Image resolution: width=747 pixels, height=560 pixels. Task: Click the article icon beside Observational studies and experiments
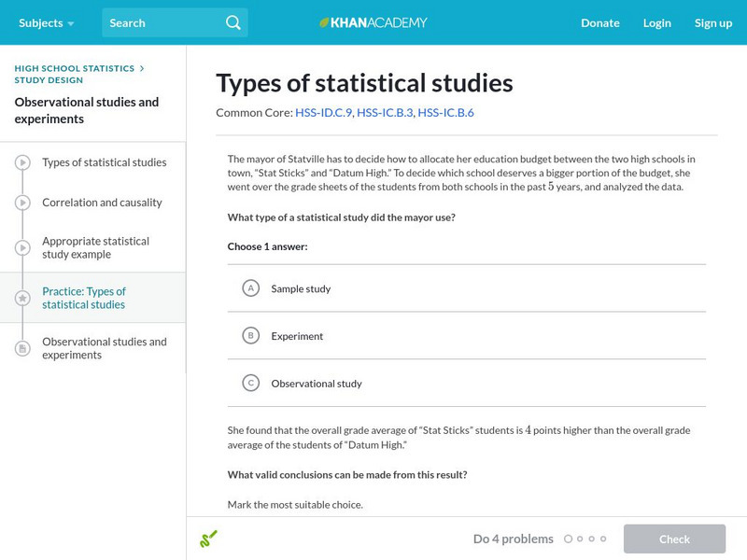pos(22,348)
